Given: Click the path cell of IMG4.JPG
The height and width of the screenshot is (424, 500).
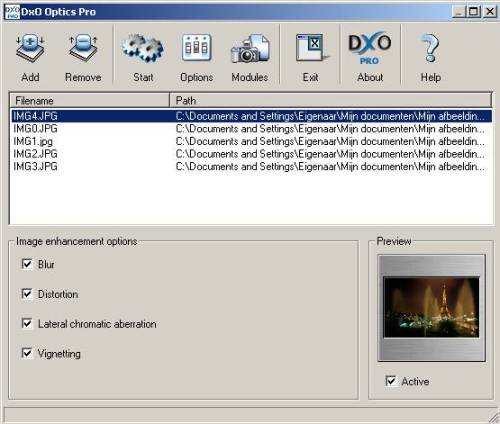Looking at the screenshot, I should tap(330, 116).
